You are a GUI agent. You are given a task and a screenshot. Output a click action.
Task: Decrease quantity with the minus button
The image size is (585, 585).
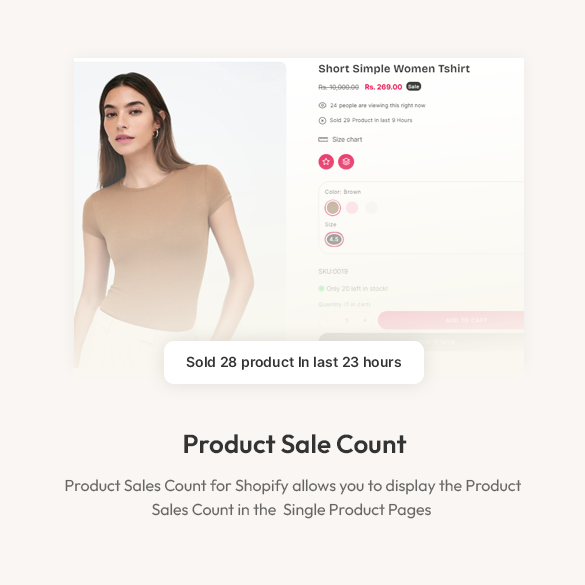coord(328,320)
